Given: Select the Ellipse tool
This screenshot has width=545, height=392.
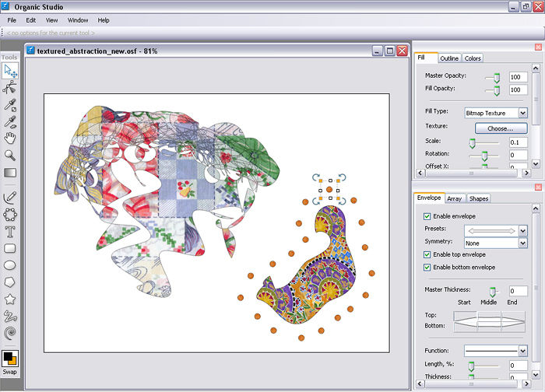Looking at the screenshot, I should pyautogui.click(x=9, y=265).
